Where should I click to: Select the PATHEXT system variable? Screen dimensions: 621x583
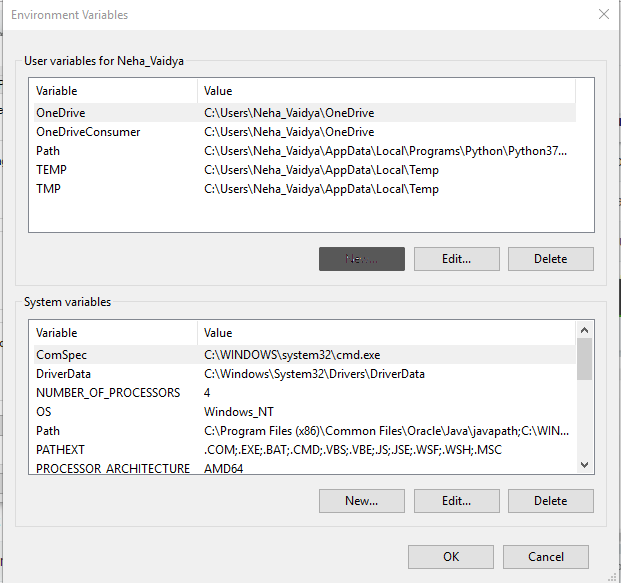pyautogui.click(x=60, y=450)
